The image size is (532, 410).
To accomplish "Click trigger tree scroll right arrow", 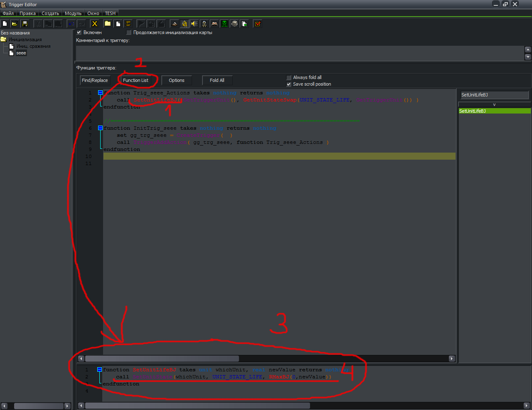I will 68,406.
